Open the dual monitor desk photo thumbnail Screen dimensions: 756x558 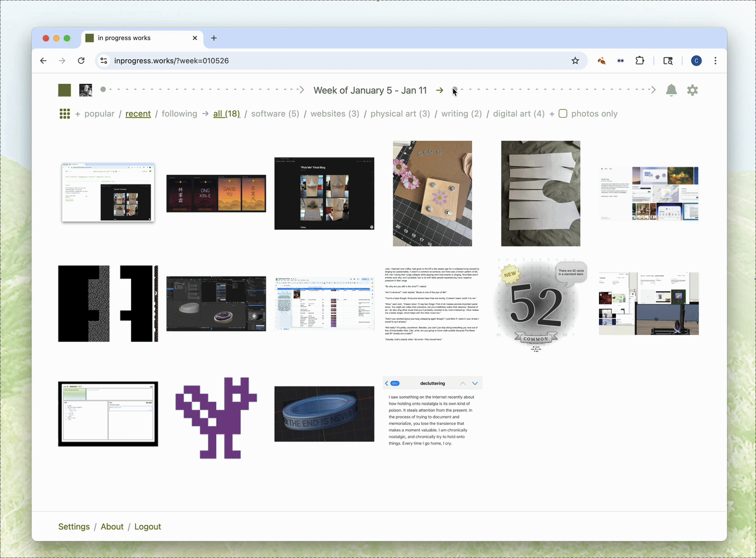tap(649, 304)
